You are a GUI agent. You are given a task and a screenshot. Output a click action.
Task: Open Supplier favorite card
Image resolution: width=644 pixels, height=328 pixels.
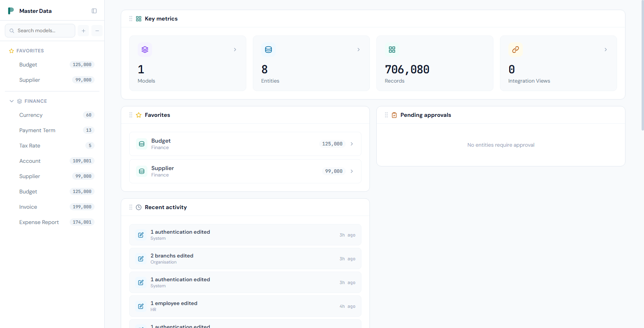pyautogui.click(x=245, y=171)
